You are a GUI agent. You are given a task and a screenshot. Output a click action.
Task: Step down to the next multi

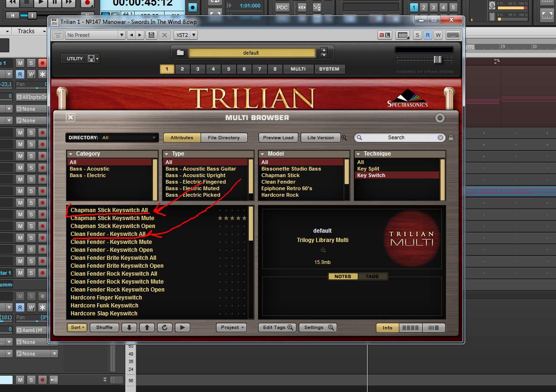[129, 328]
